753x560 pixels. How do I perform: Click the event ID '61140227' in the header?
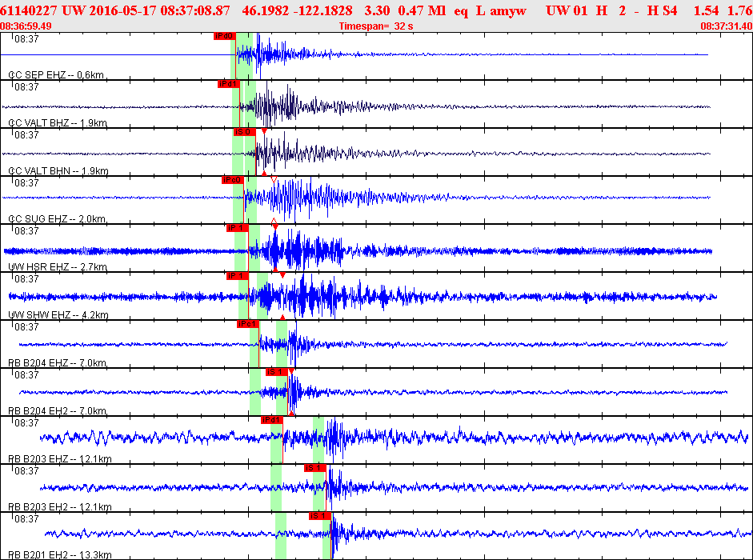click(x=28, y=10)
